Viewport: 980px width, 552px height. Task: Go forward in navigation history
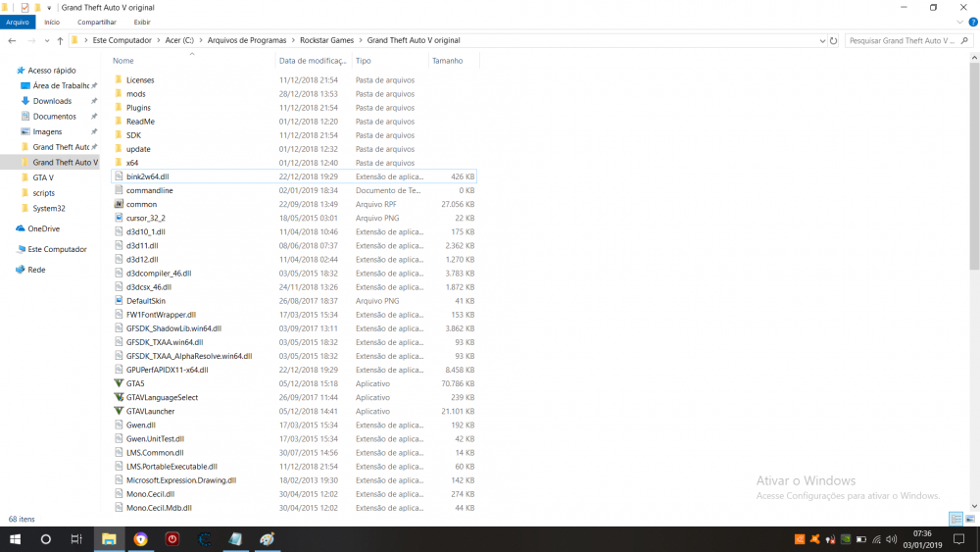pos(31,40)
